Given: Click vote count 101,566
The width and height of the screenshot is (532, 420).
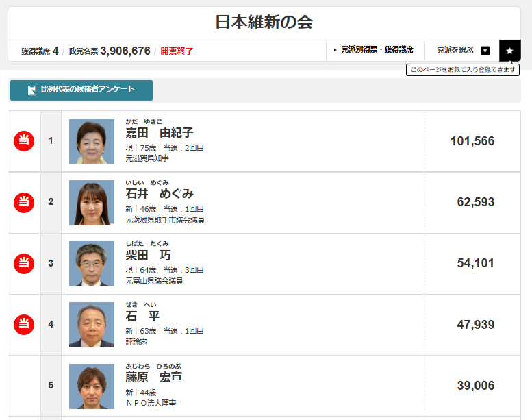Looking at the screenshot, I should click(x=472, y=141).
